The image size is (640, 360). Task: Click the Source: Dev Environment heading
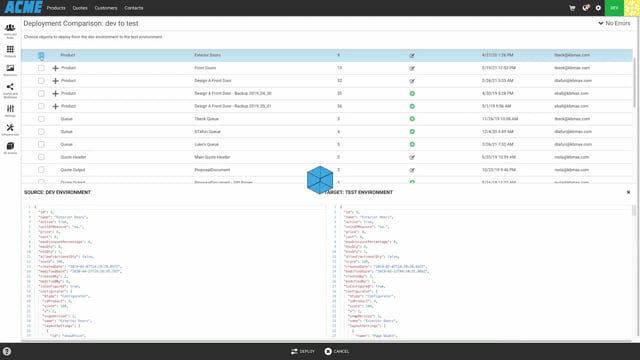tap(58, 192)
